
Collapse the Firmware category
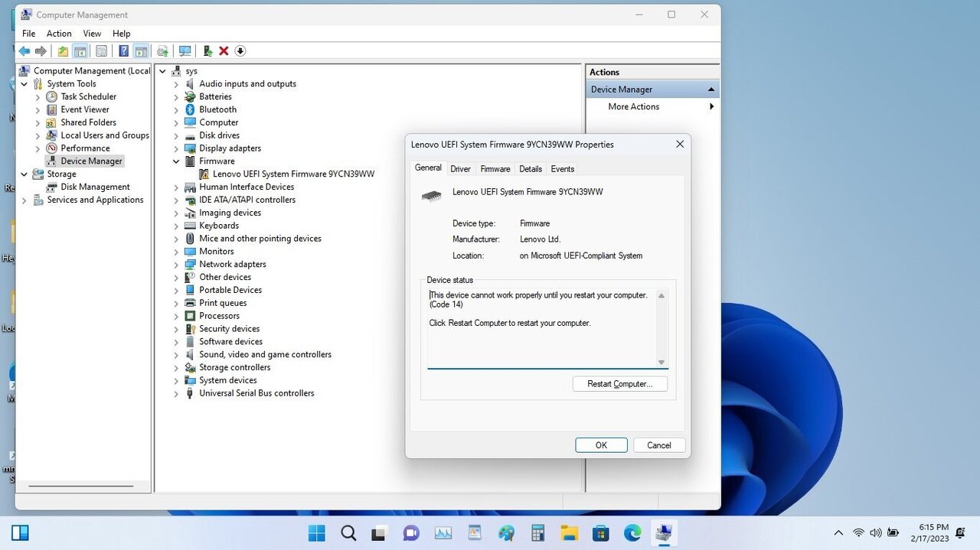(x=175, y=161)
